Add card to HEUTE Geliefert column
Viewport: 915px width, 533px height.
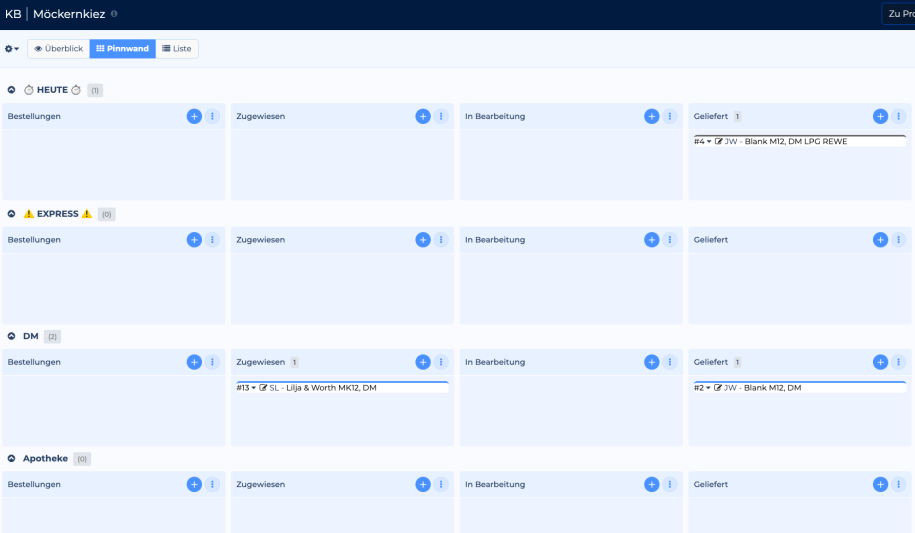881,116
